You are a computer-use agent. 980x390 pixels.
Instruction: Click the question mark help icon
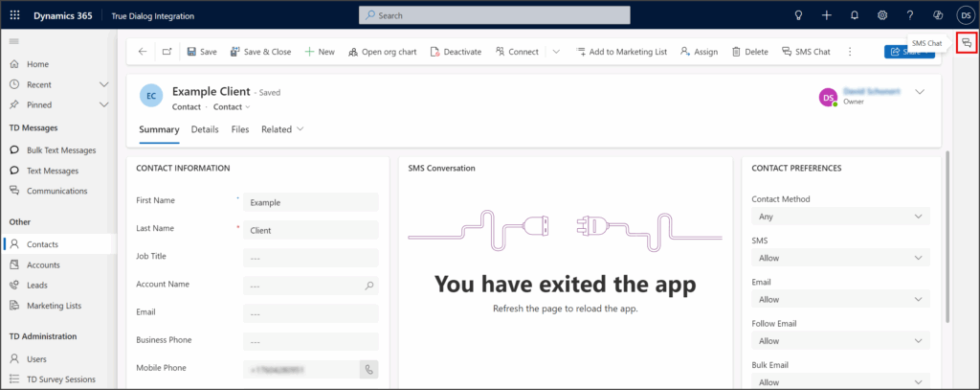(x=910, y=15)
